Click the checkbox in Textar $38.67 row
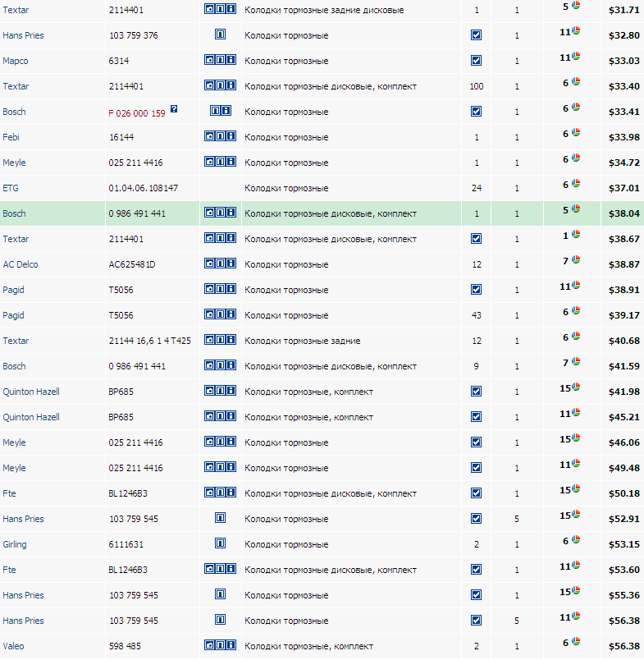Screen dimensions: 644x660 (x=476, y=239)
